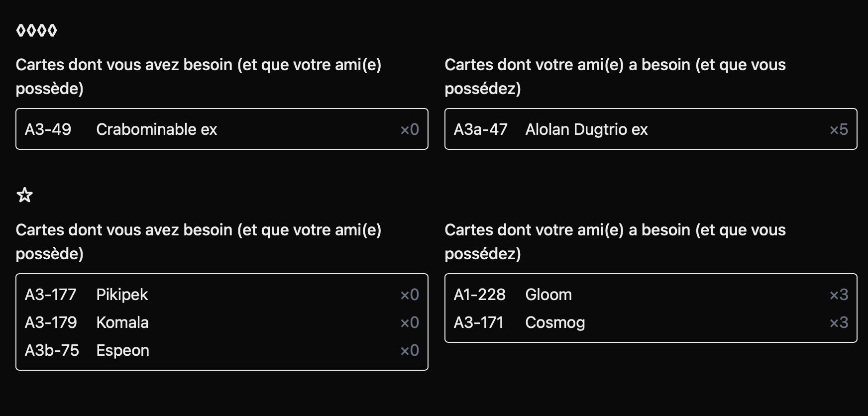Viewport: 868px width, 416px height.
Task: Click the four-diamond rarity icon
Action: click(x=36, y=31)
